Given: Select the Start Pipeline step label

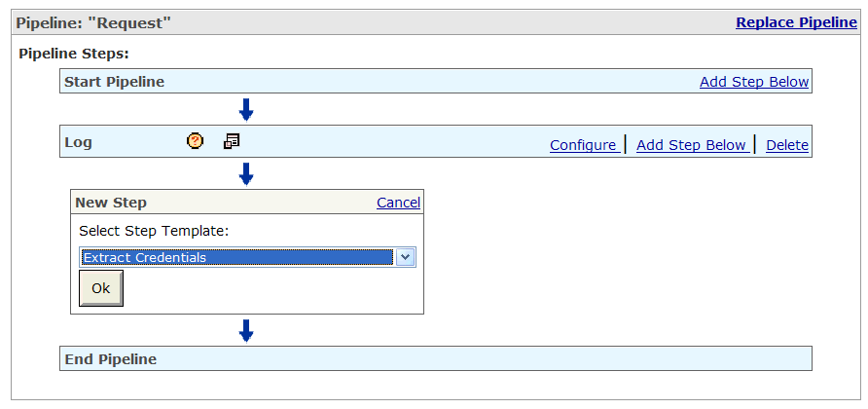Looking at the screenshot, I should click(x=115, y=82).
